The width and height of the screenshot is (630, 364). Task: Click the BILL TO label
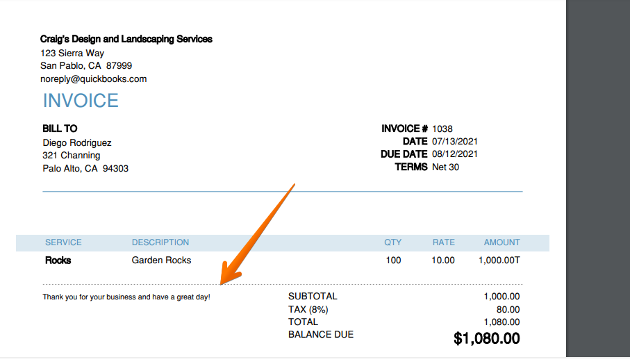tap(60, 129)
